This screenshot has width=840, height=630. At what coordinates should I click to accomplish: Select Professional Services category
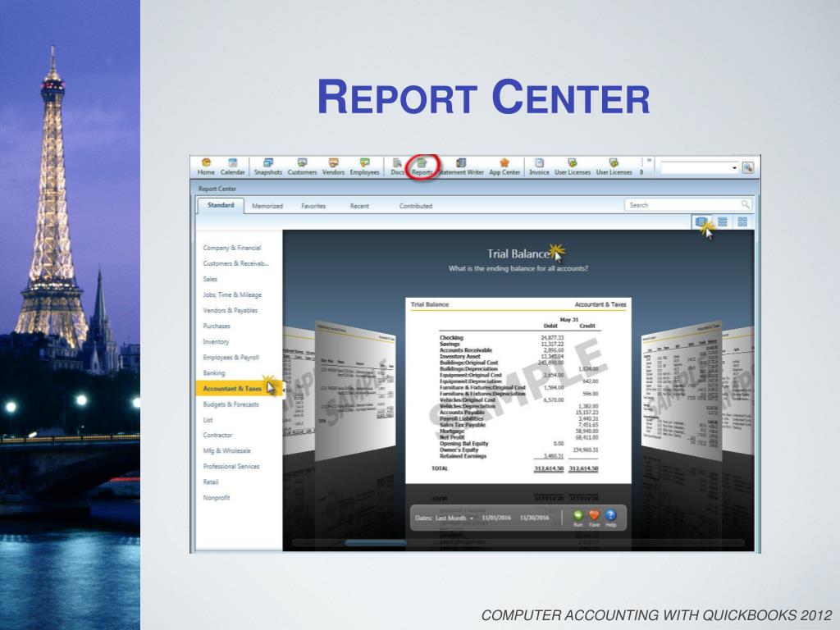pyautogui.click(x=231, y=466)
